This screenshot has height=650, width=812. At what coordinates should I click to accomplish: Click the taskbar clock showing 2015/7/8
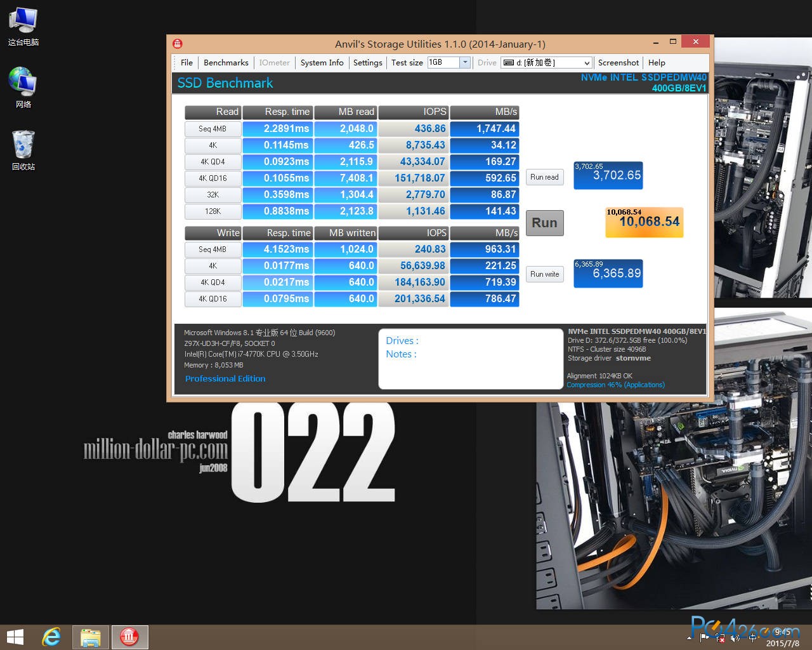tap(783, 637)
